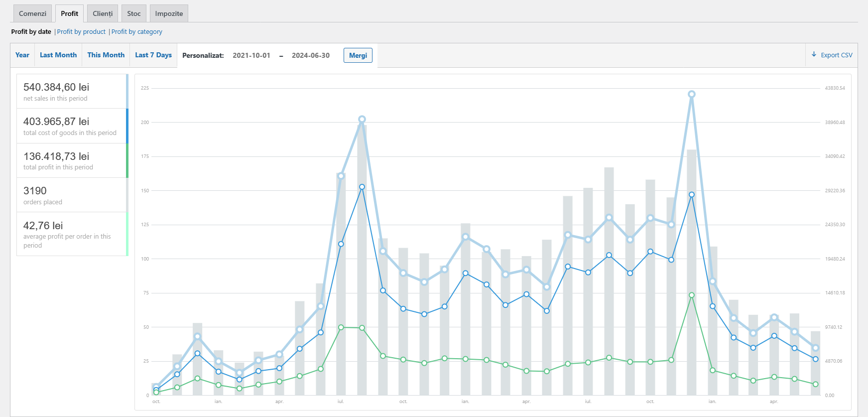This screenshot has height=417, width=868.
Task: Select the Last 7 Days range
Action: [x=153, y=55]
